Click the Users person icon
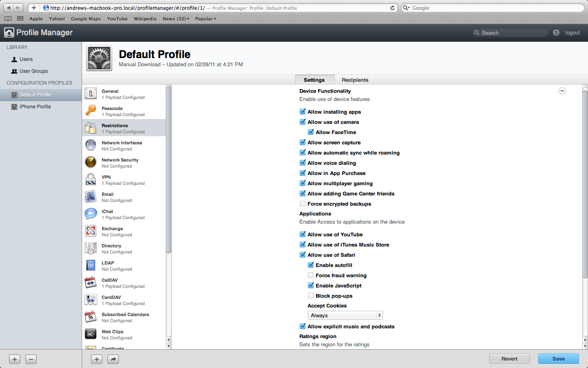Screen dimensions: 588x368 coord(14,59)
